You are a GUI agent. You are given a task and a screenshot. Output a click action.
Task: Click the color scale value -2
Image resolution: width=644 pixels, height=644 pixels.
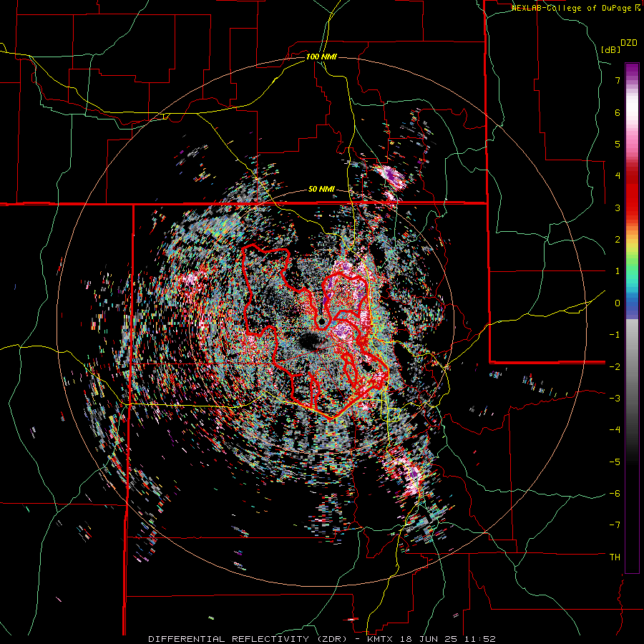615,366
